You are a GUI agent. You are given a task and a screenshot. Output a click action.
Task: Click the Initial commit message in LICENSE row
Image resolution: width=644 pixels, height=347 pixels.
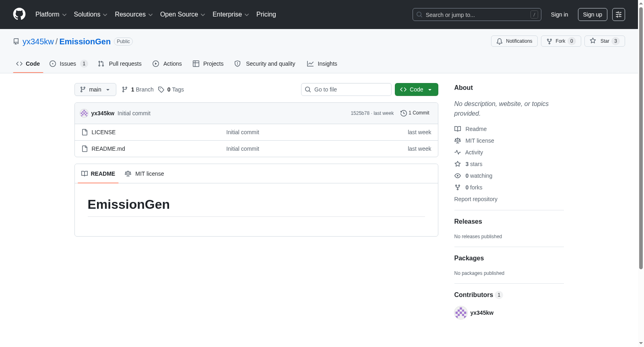click(x=243, y=132)
